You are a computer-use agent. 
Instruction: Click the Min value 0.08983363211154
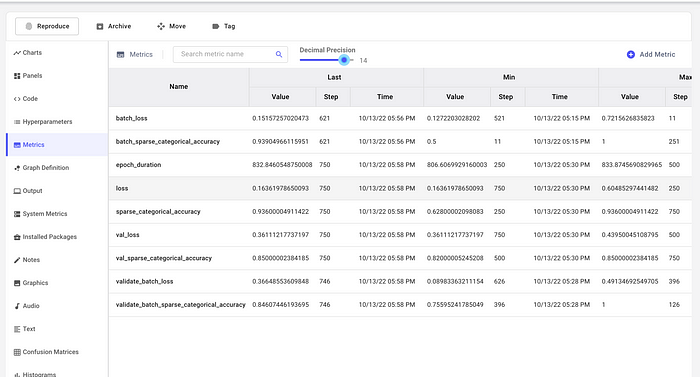[x=455, y=281]
